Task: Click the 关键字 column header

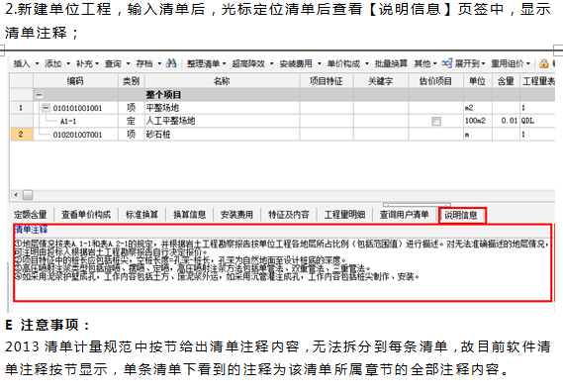Action: tap(381, 81)
